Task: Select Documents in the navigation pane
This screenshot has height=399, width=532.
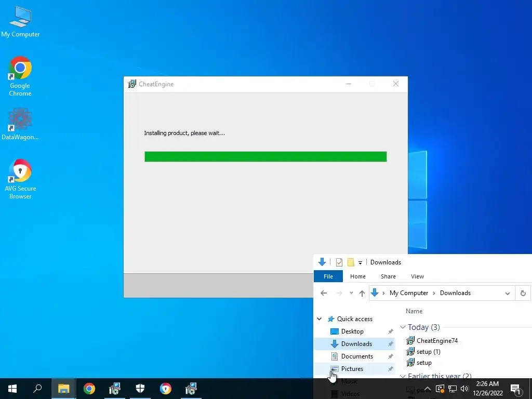Action: [x=357, y=356]
